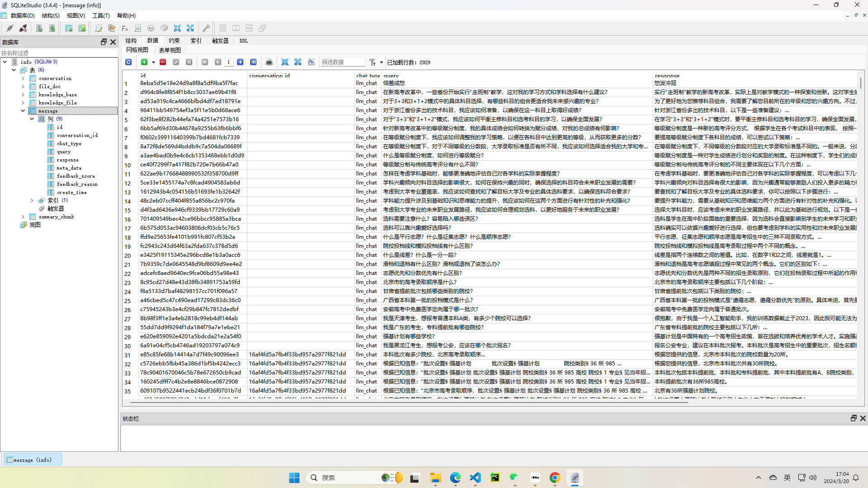Viewport: 868px width, 488px height.
Task: Collapse the message table node
Action: (23, 111)
